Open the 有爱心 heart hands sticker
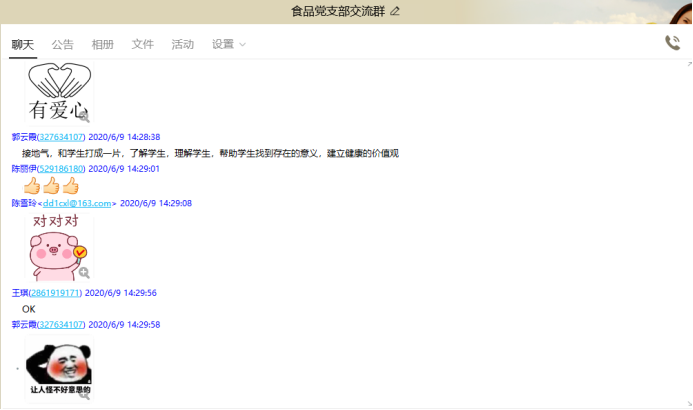This screenshot has height=410, width=693. point(58,92)
